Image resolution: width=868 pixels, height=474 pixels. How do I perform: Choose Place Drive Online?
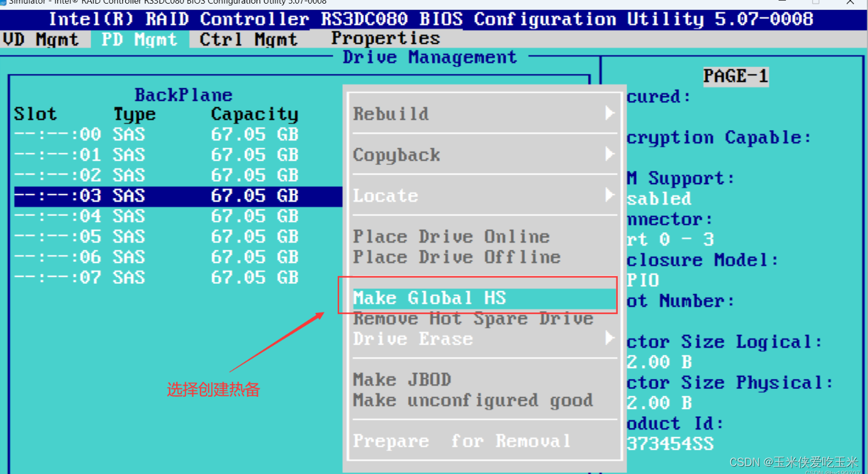(451, 236)
